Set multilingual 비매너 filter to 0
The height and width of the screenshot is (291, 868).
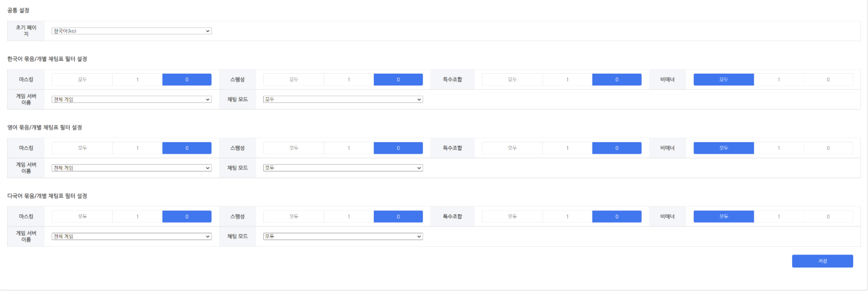pyautogui.click(x=828, y=216)
